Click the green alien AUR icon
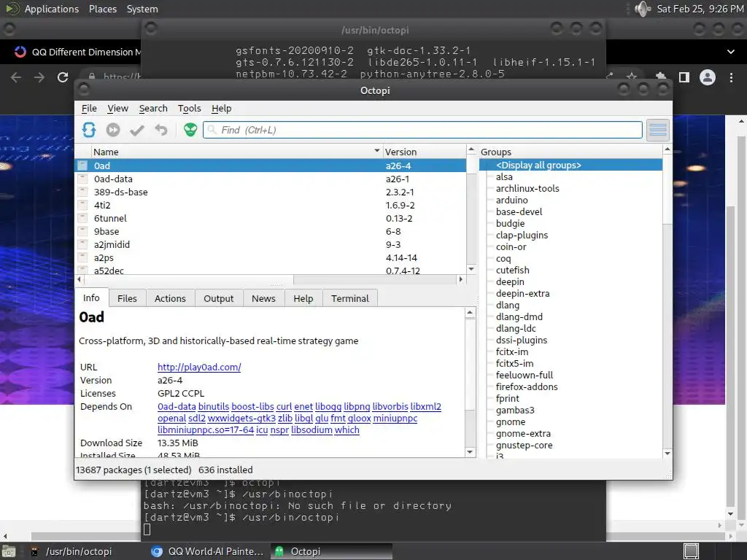Viewport: 747px width, 560px height. tap(190, 130)
